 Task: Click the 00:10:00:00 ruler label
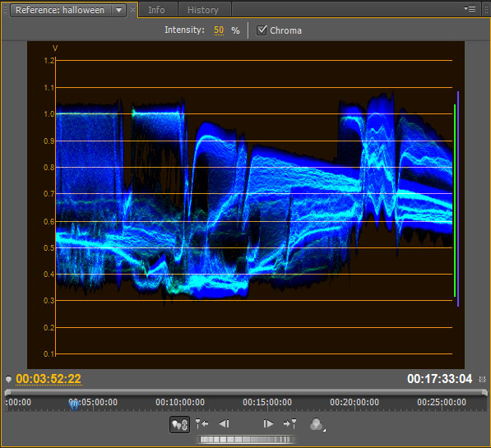pos(180,402)
